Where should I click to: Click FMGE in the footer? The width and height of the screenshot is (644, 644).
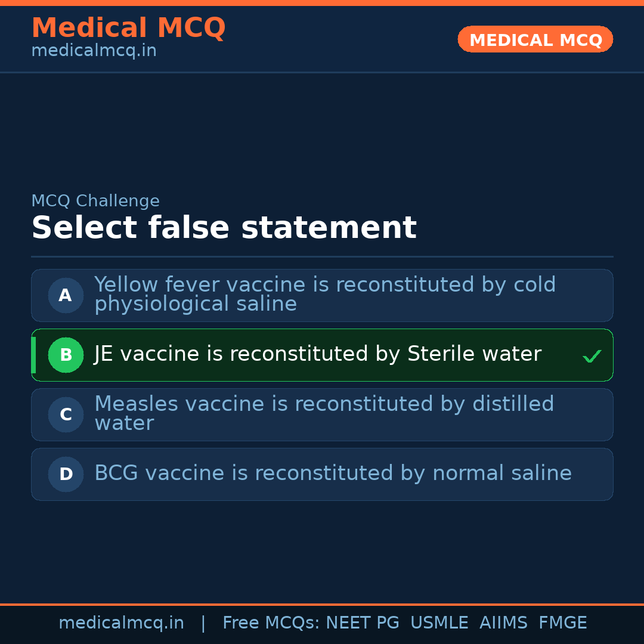[x=562, y=623]
